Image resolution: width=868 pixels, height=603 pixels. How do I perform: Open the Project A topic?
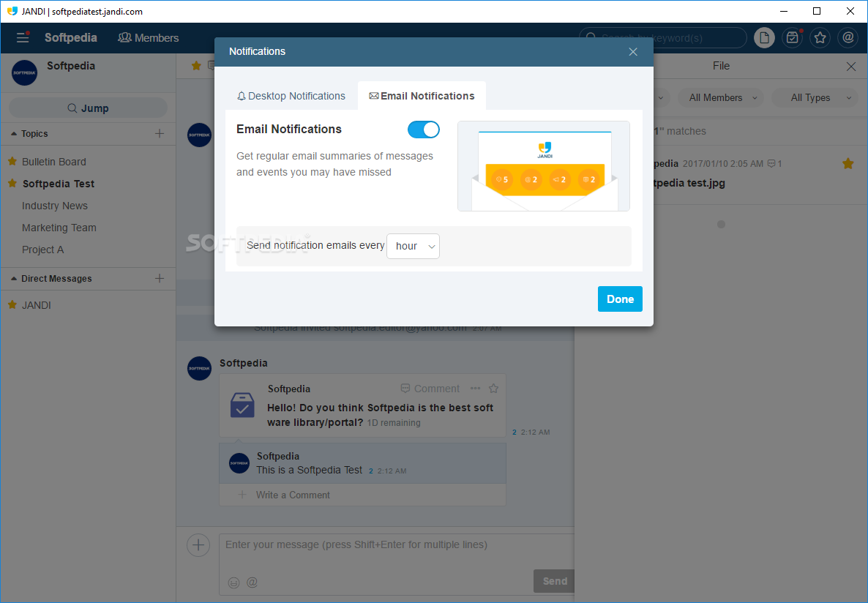(42, 250)
